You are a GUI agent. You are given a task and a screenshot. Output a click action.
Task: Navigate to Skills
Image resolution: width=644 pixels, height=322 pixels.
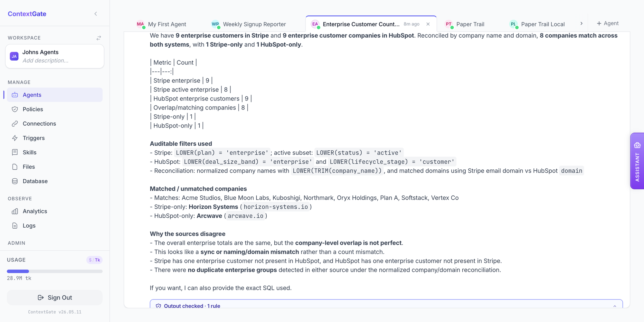coord(55,152)
